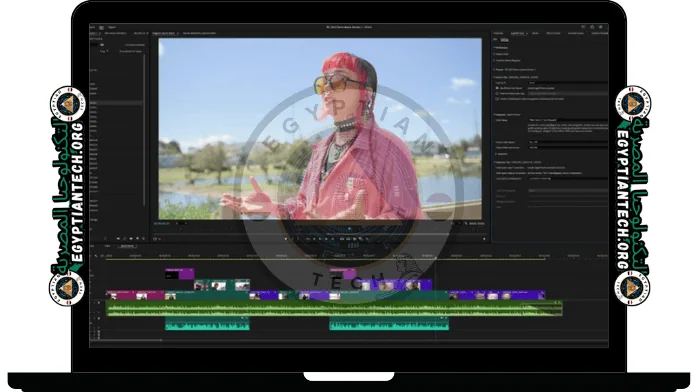Click the timeline horizontal scrollbar at the bottom
The image size is (698, 392).
[x=126, y=340]
